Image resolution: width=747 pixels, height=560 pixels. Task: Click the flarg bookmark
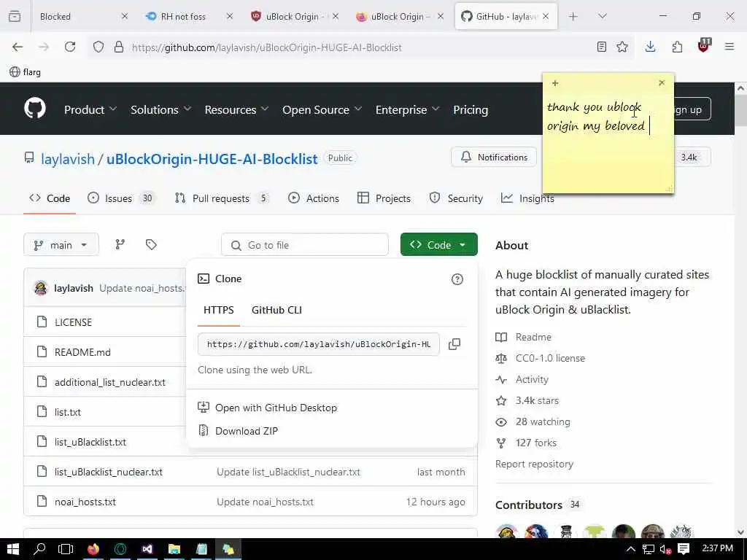pos(26,72)
